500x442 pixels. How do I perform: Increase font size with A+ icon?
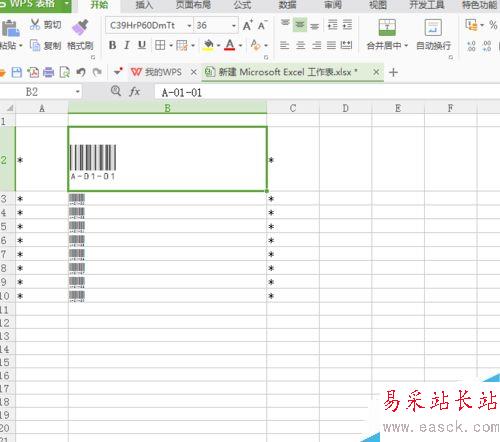click(248, 25)
